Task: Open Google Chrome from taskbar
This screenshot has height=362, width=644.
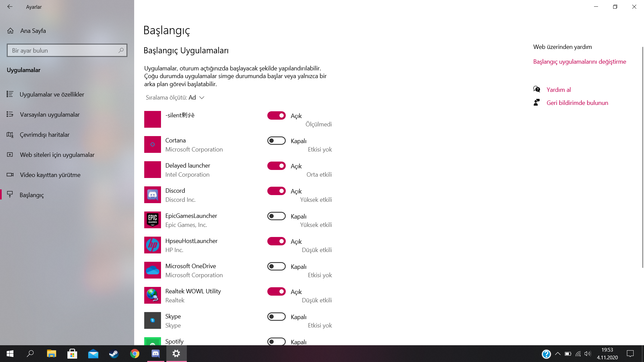Action: click(135, 354)
